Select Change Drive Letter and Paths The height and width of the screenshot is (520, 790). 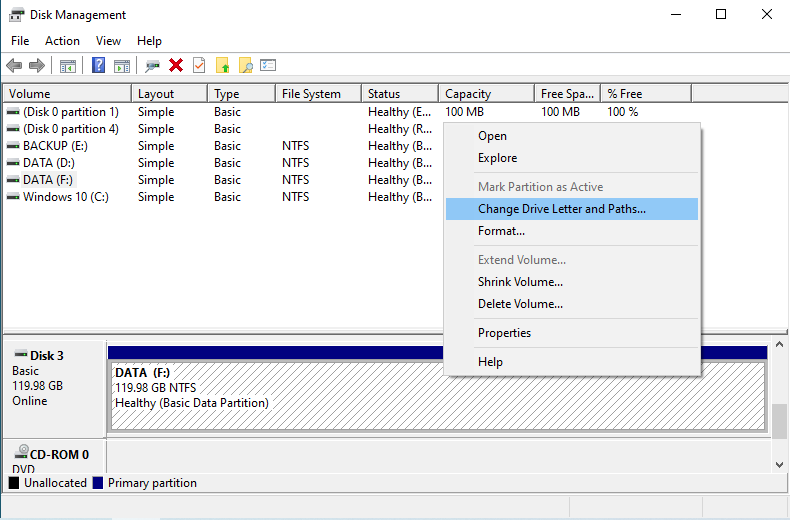click(572, 209)
